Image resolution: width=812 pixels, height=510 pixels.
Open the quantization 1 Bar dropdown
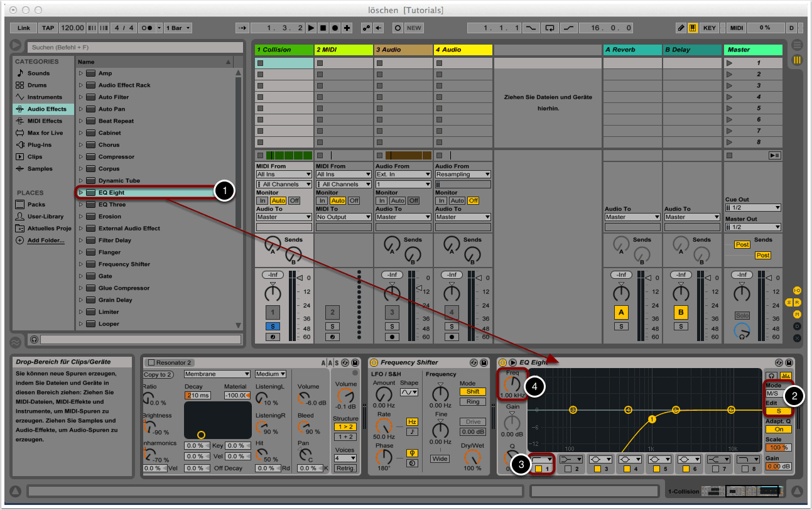tap(179, 28)
